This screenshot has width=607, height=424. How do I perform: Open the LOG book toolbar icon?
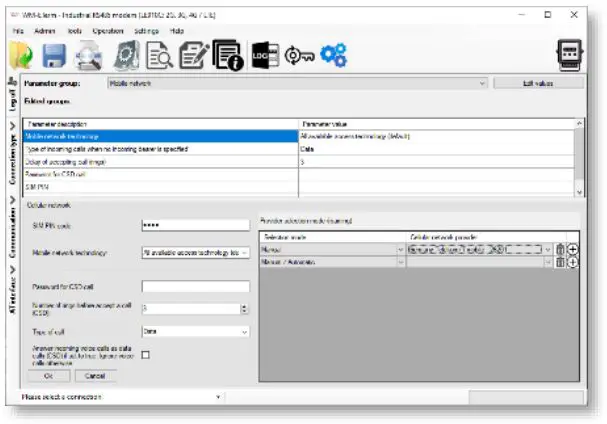pos(265,56)
